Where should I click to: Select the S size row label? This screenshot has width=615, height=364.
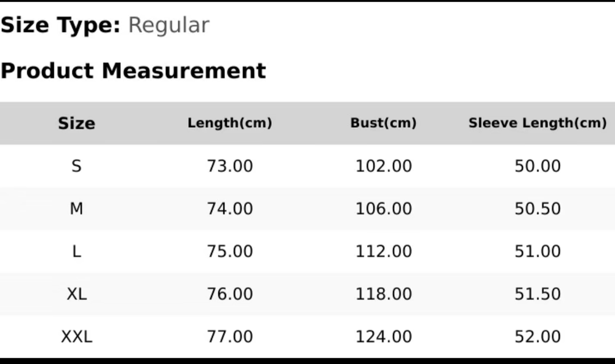coord(76,166)
